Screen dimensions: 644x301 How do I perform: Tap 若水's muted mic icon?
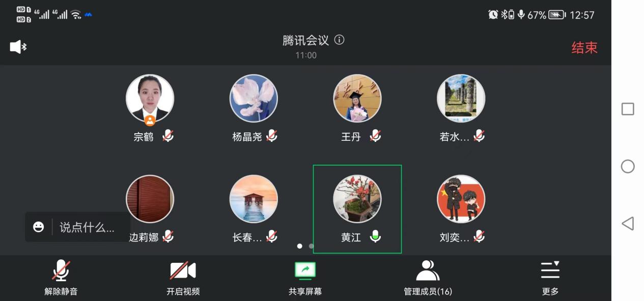(x=479, y=136)
